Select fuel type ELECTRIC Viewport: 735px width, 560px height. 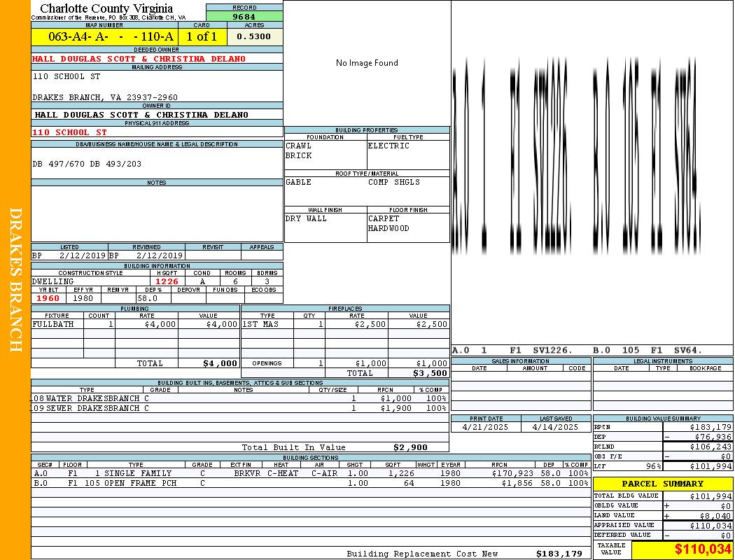(x=388, y=146)
